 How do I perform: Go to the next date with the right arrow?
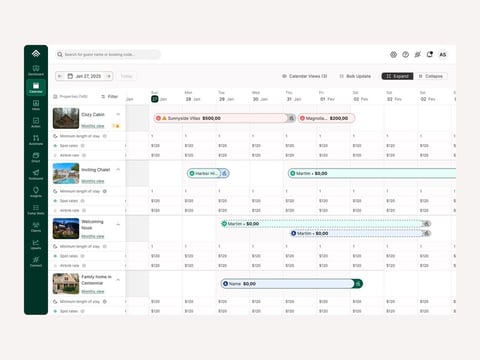point(109,76)
